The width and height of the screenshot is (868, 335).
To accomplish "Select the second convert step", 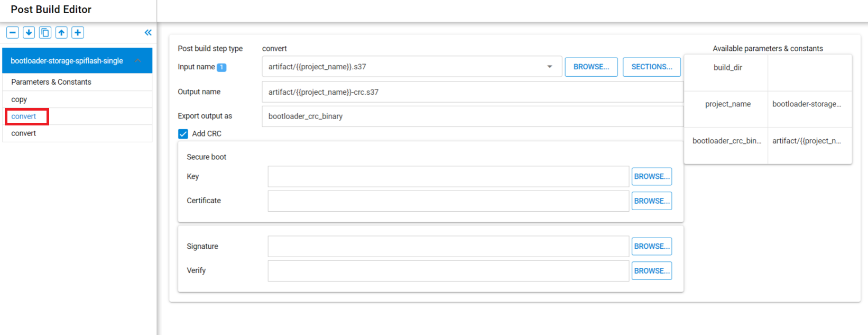I will click(x=77, y=133).
